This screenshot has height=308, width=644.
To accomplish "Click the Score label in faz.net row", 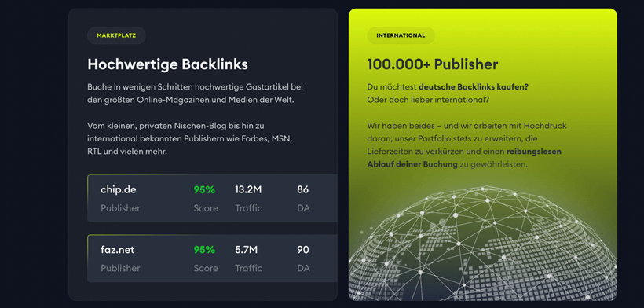I will [x=206, y=268].
